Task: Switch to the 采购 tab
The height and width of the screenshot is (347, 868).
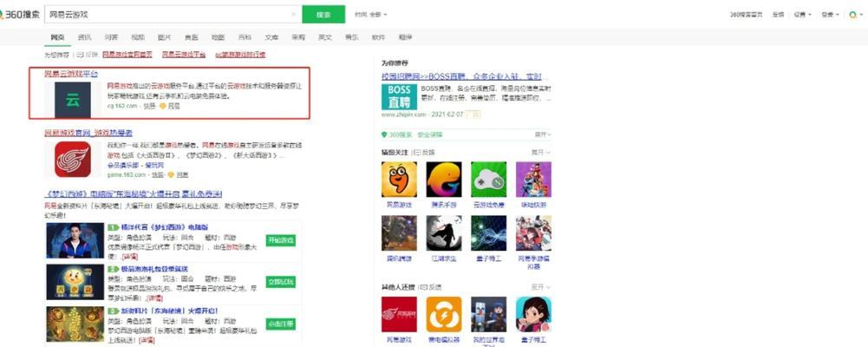Action: [x=298, y=37]
